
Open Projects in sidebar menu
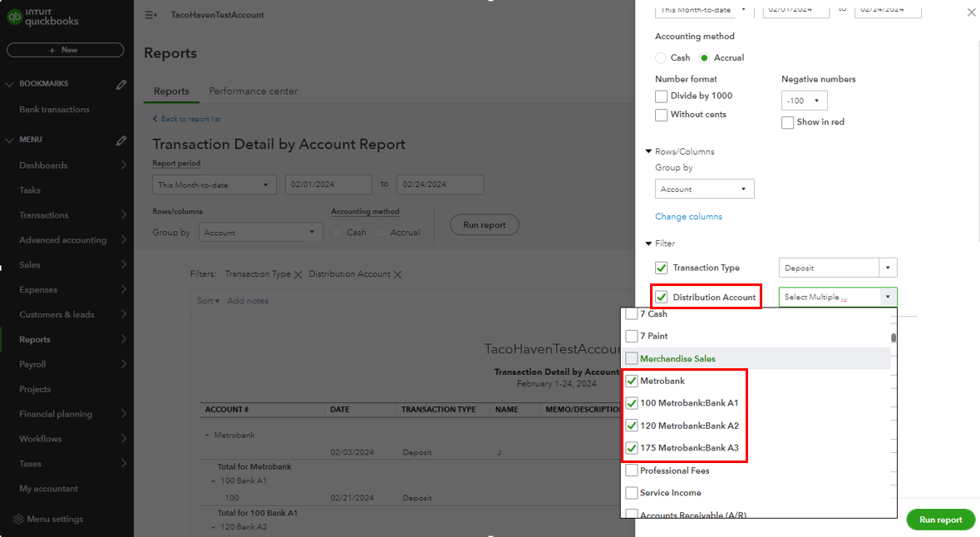(x=35, y=389)
